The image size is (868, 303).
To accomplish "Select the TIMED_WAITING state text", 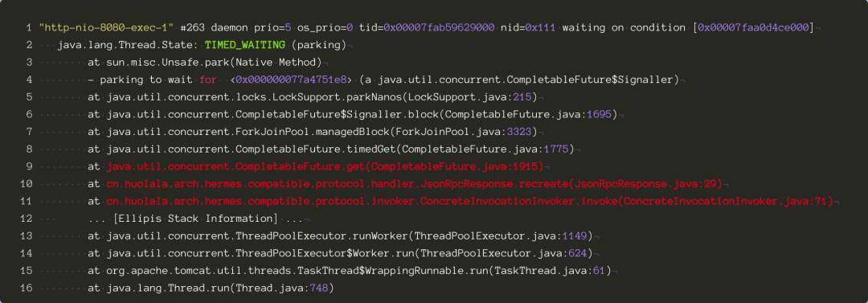I will tap(245, 45).
